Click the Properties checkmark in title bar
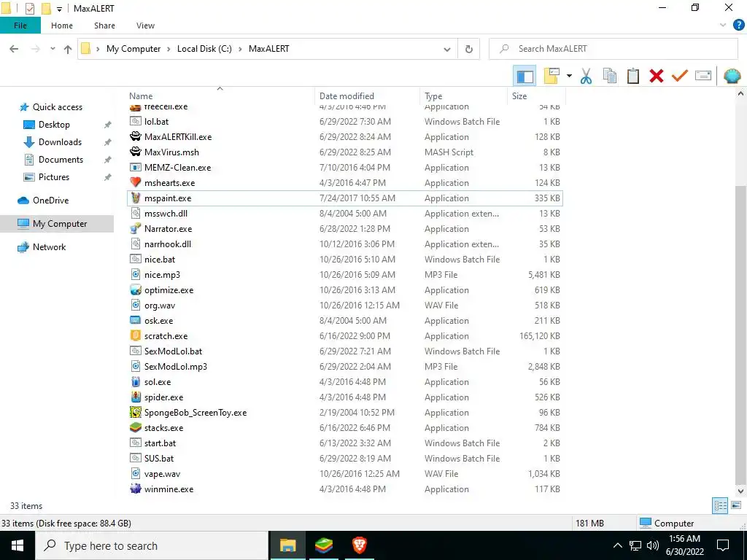Screen dimensions: 747x560 (x=29, y=9)
